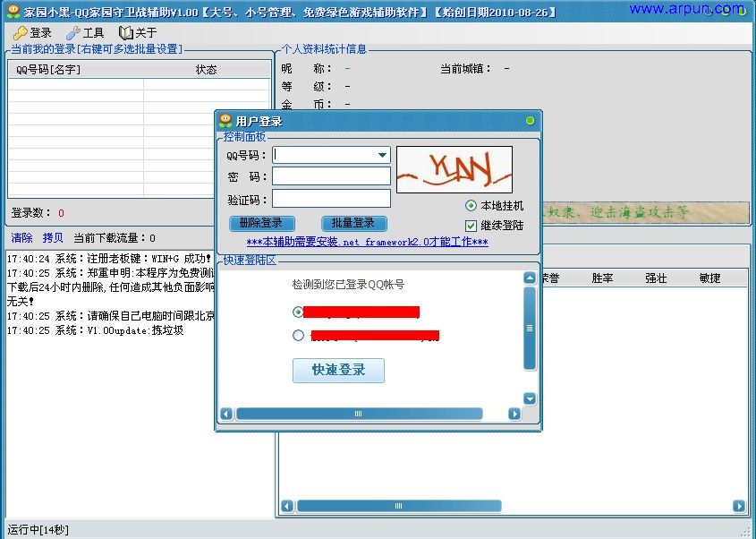
Task: Click the www.arpun.com text at top right
Action: pos(687,9)
